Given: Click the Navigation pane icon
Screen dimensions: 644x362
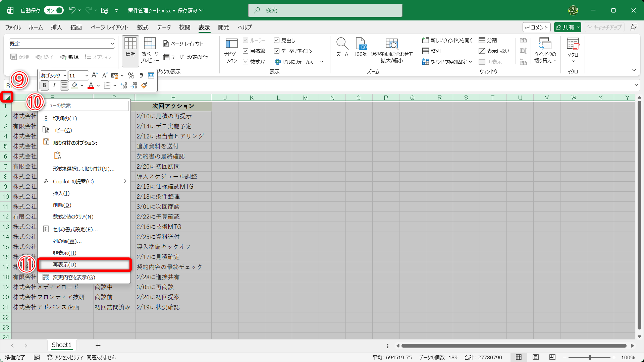Looking at the screenshot, I should 231,50.
